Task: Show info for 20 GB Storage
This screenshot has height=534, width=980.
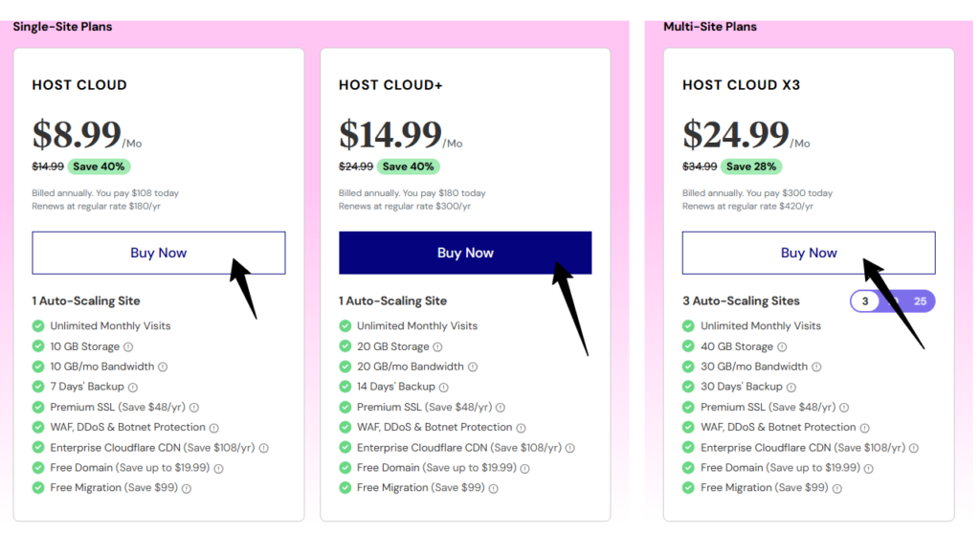Action: [437, 347]
